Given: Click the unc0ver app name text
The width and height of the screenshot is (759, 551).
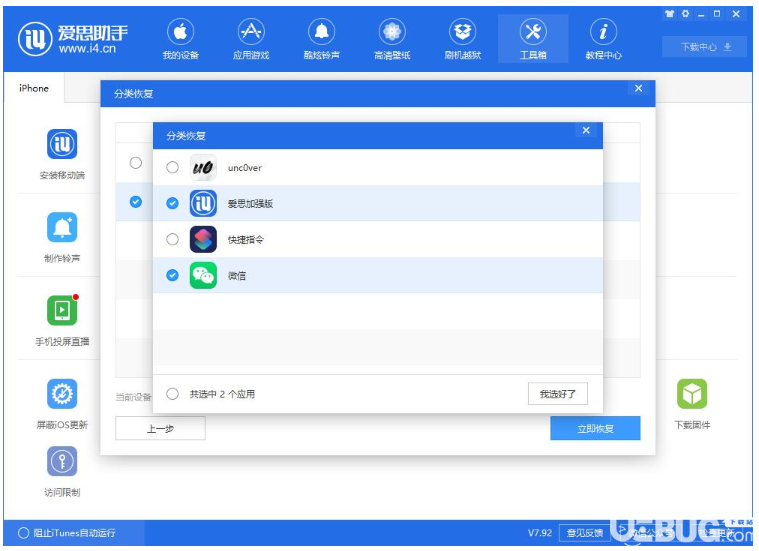Looking at the screenshot, I should tap(245, 168).
